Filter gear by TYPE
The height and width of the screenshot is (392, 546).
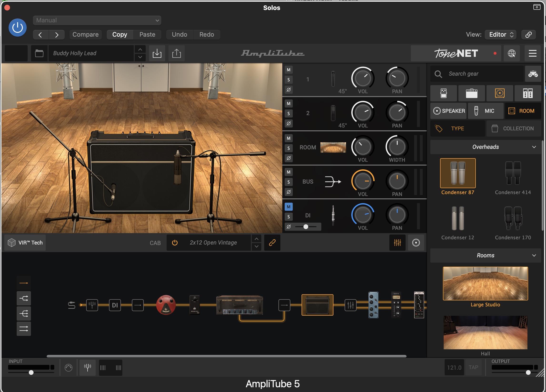(x=457, y=128)
